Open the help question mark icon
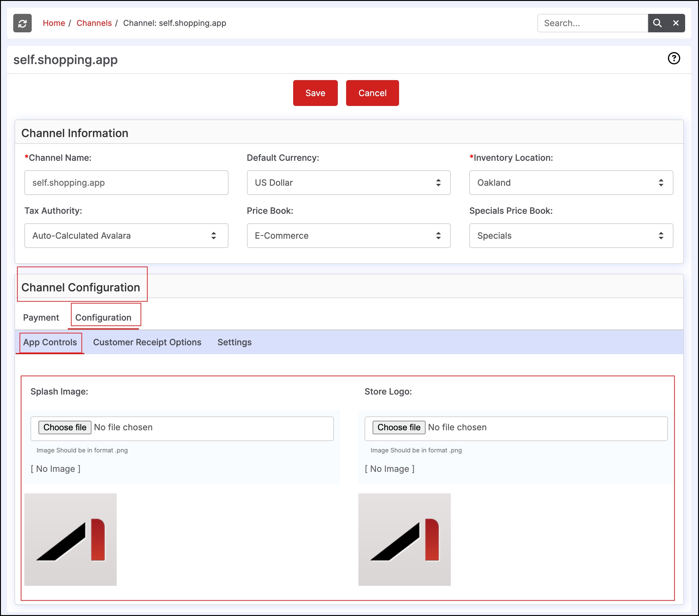699x616 pixels. pos(674,58)
